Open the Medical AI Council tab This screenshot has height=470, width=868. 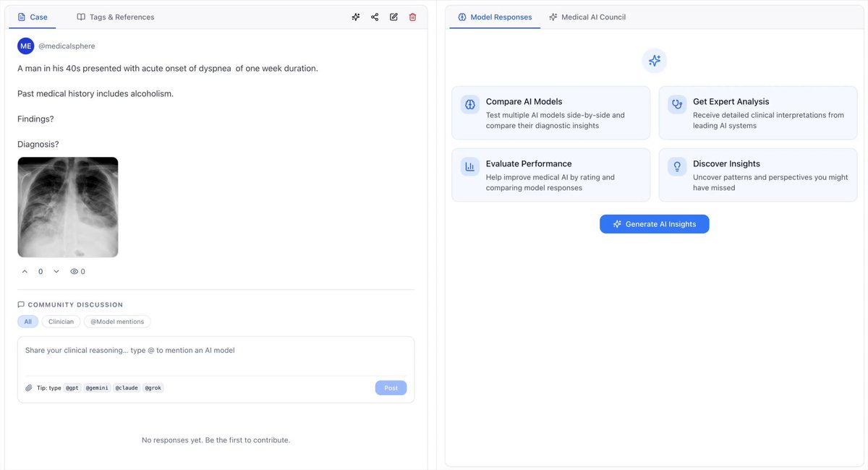(x=587, y=17)
